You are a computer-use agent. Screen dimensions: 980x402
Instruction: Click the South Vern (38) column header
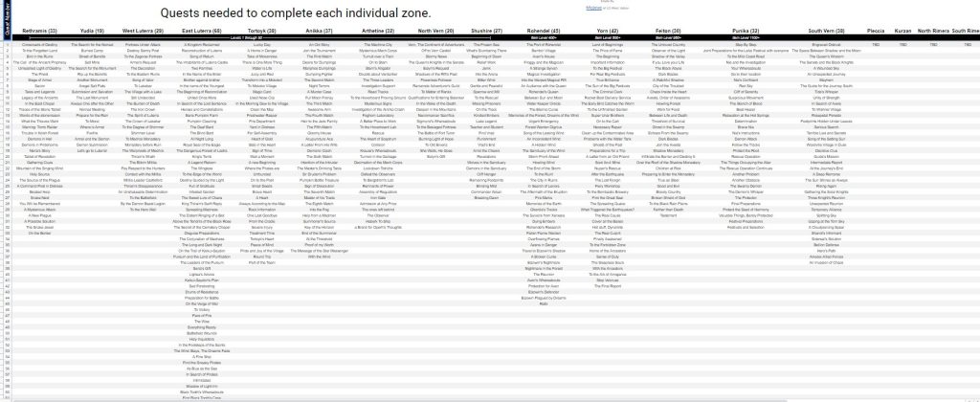826,31
